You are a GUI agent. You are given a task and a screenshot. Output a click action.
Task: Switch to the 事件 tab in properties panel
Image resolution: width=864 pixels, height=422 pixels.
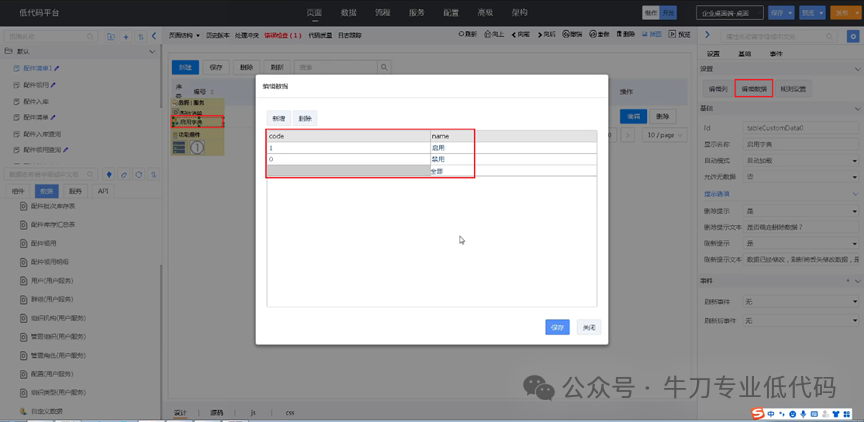tap(776, 54)
